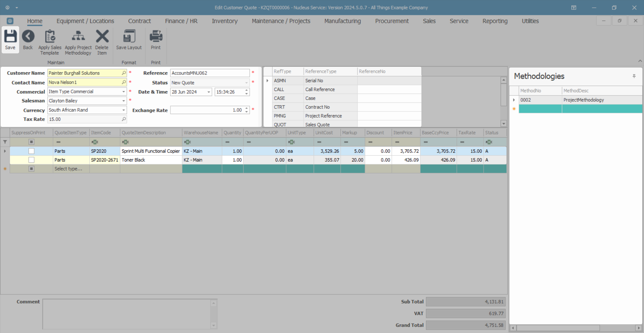Sort by the ReferenceType column header
This screenshot has height=333, width=644.
coord(330,72)
